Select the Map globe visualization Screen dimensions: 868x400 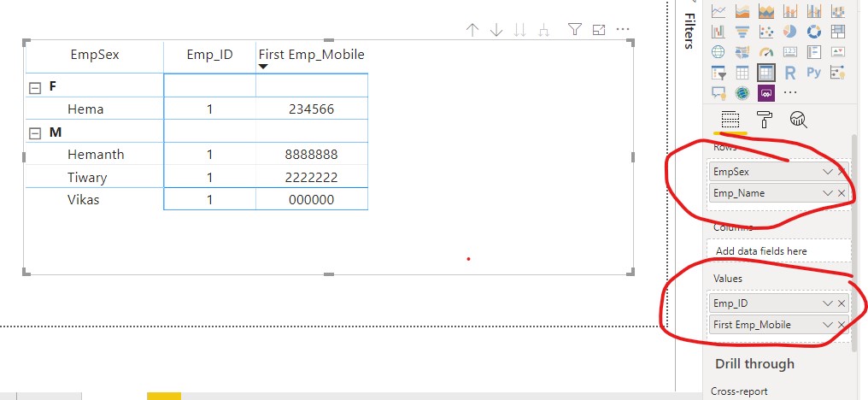[718, 51]
